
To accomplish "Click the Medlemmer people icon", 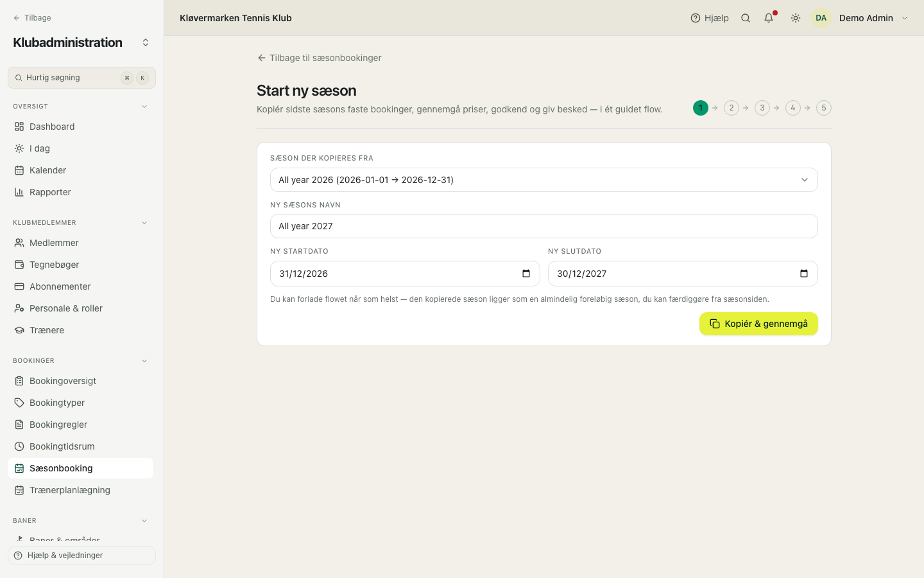I will (x=19, y=243).
